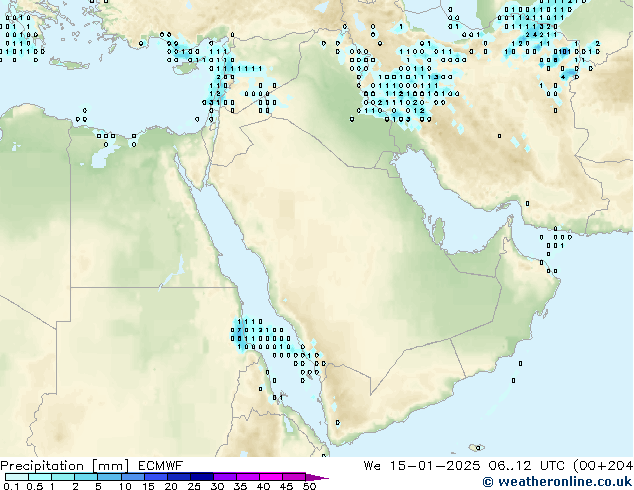Choose the 25–30 mm navy legend swatch
The width and height of the screenshot is (634, 490).
(x=202, y=477)
